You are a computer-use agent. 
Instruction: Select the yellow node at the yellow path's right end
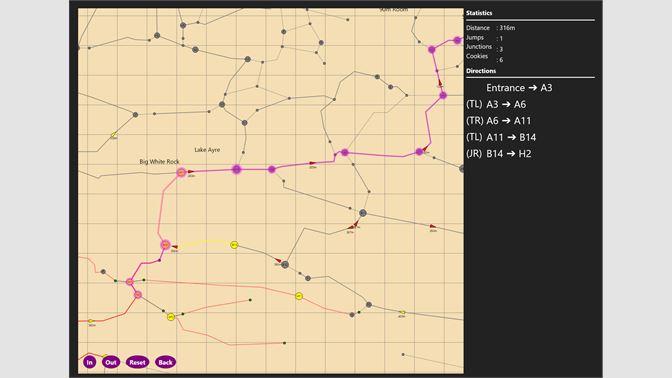click(234, 245)
